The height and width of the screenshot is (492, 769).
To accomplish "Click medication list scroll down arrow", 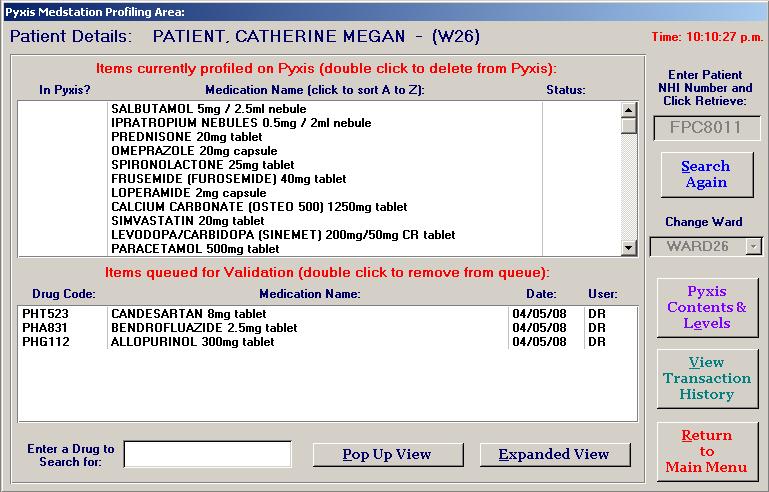I will (x=629, y=248).
